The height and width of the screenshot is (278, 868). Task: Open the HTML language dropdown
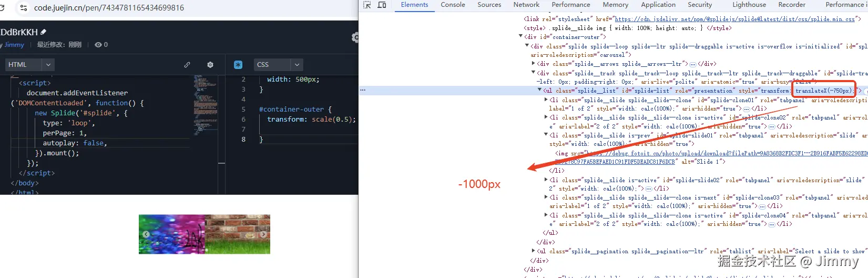click(x=30, y=65)
